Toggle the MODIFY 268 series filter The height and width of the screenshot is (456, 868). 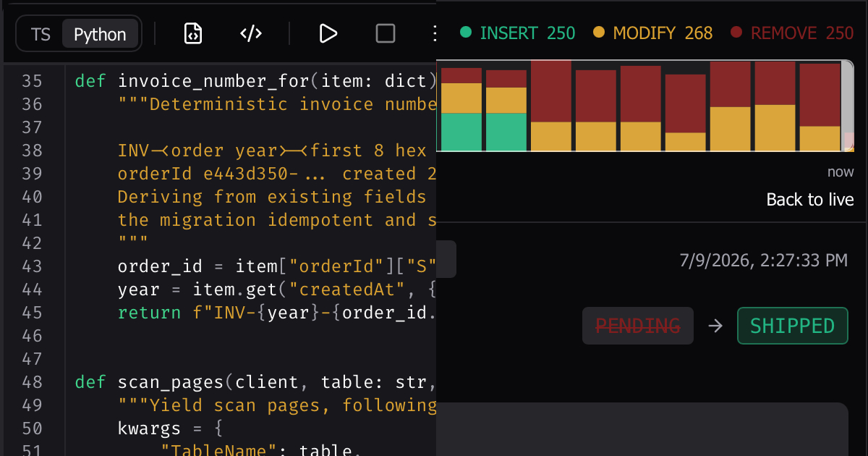coord(652,33)
